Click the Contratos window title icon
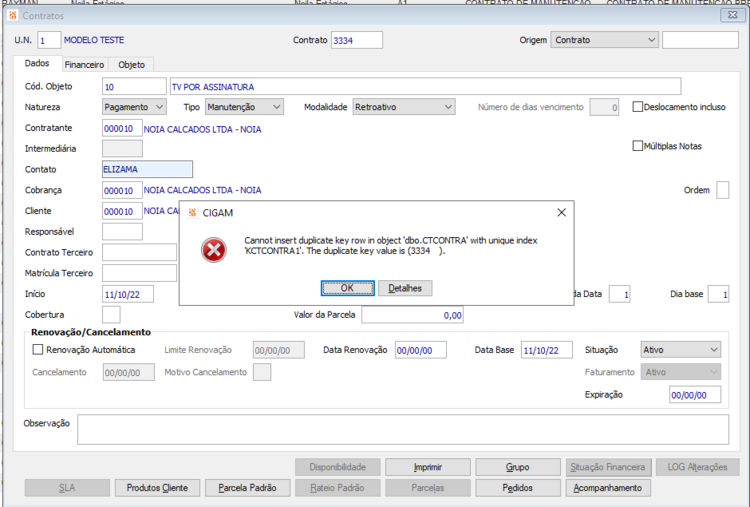This screenshot has width=750, height=507. coord(12,16)
